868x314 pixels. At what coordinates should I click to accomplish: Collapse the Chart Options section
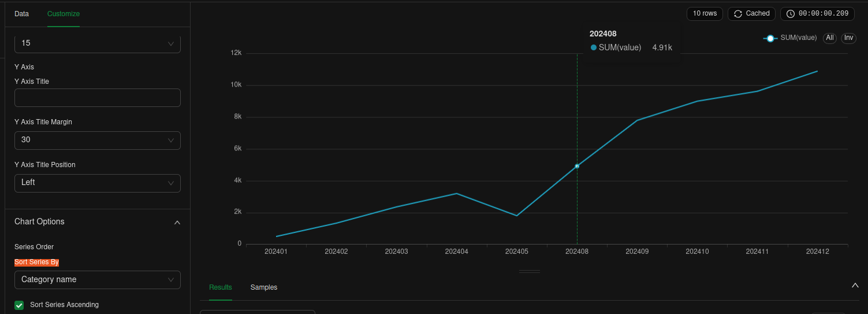coord(177,223)
